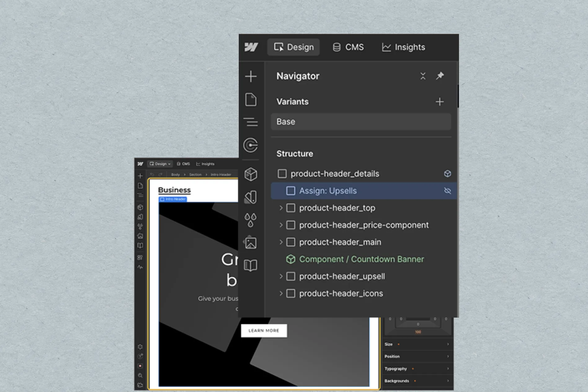This screenshot has height=392, width=588.
Task: Expand the Size section in the background style panel
Action: click(417, 344)
